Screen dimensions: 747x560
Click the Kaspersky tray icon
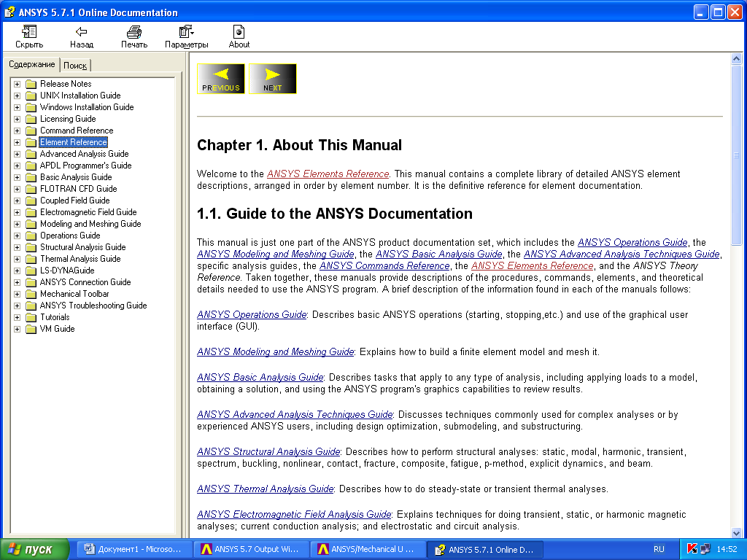(x=692, y=549)
